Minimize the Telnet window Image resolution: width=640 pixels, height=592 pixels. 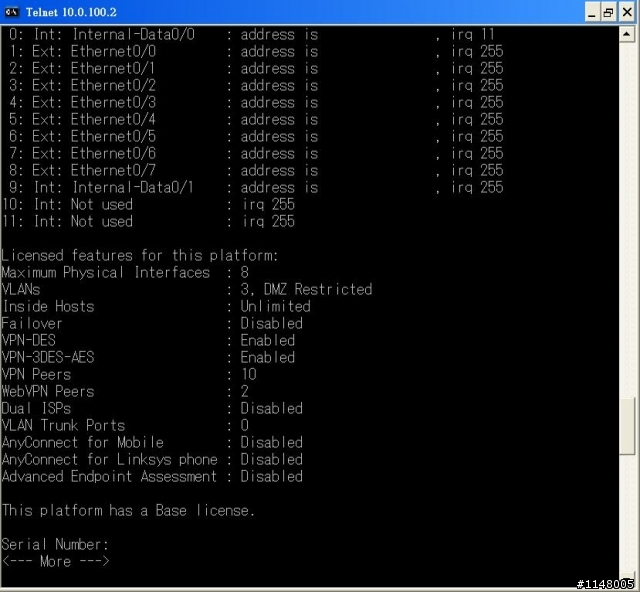591,13
